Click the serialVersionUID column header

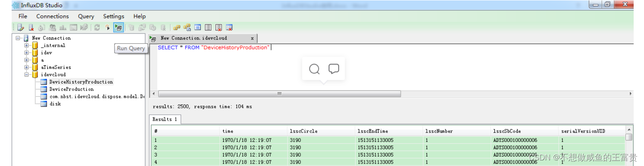(x=592, y=131)
